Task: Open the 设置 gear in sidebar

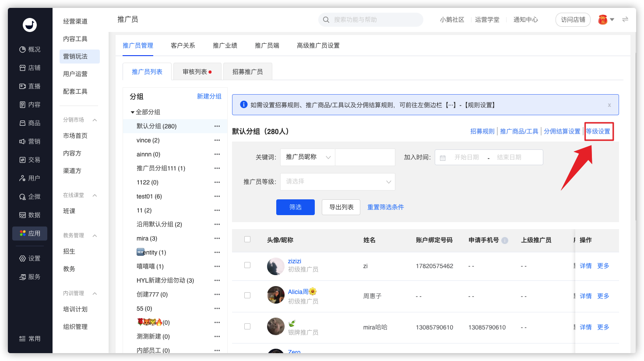Action: 22,258
